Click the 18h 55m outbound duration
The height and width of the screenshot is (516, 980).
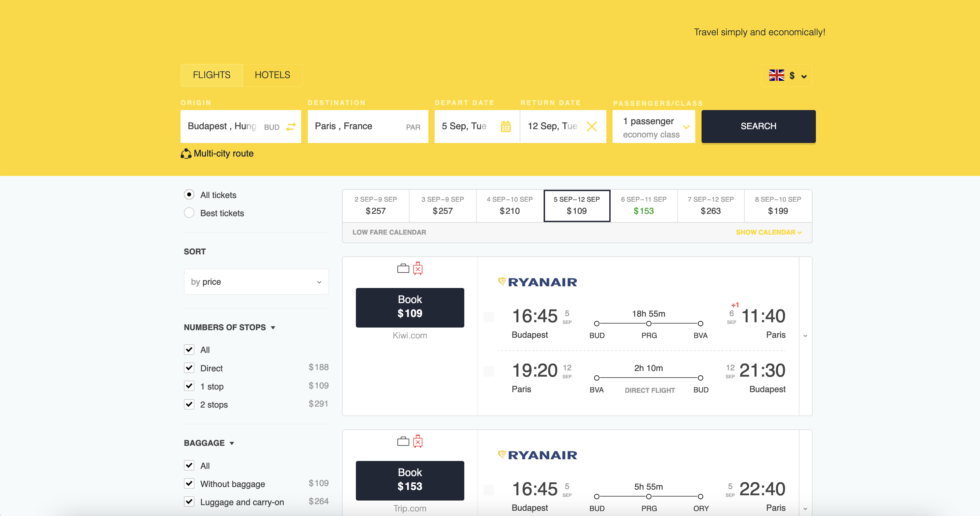point(648,314)
